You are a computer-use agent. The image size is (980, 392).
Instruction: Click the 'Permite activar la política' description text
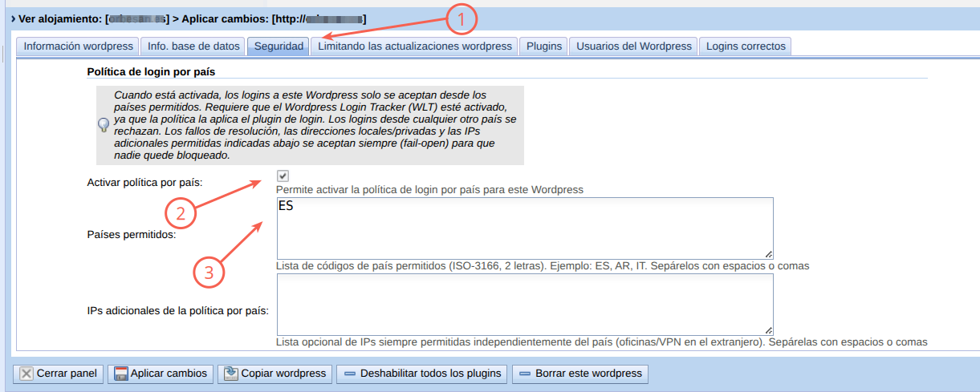pyautogui.click(x=429, y=190)
